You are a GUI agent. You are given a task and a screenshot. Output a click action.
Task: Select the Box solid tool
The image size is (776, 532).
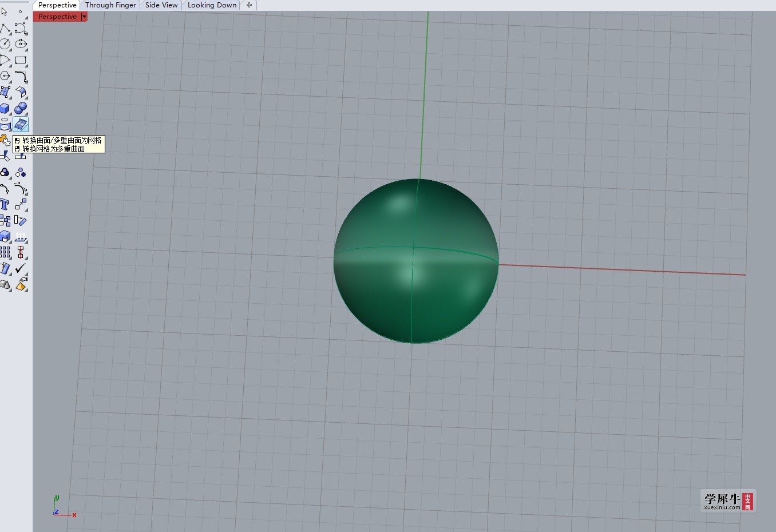pyautogui.click(x=5, y=108)
